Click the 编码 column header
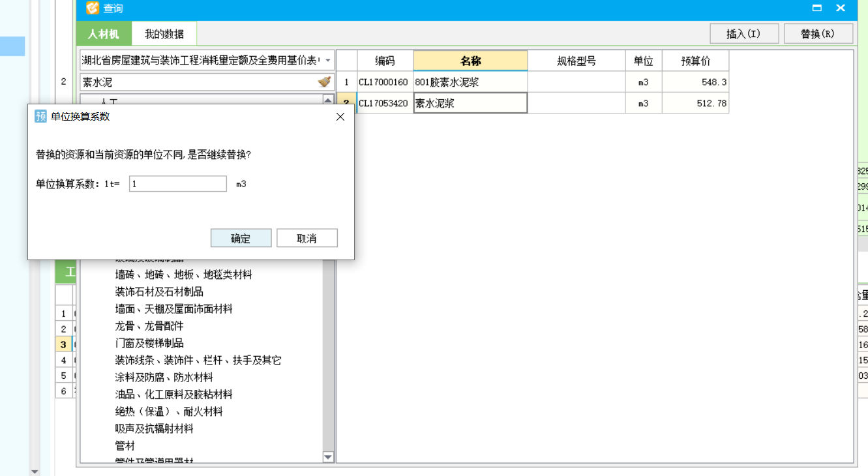The image size is (868, 476). point(385,61)
